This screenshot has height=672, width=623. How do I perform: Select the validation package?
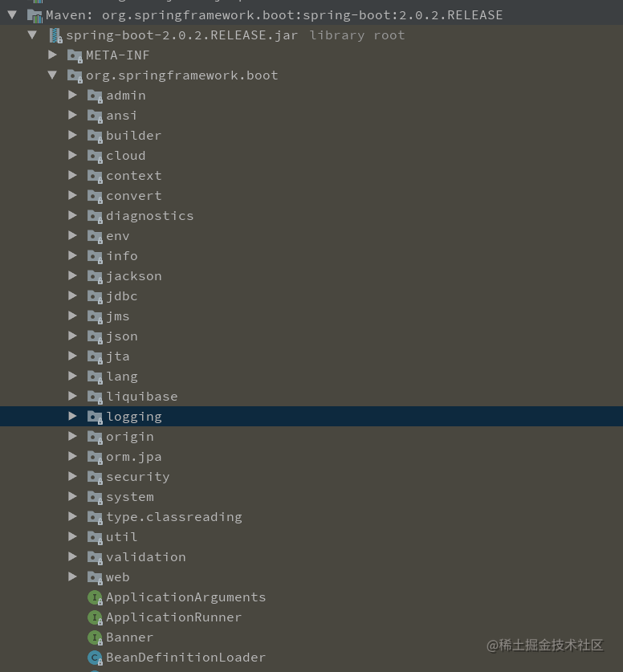(x=145, y=556)
